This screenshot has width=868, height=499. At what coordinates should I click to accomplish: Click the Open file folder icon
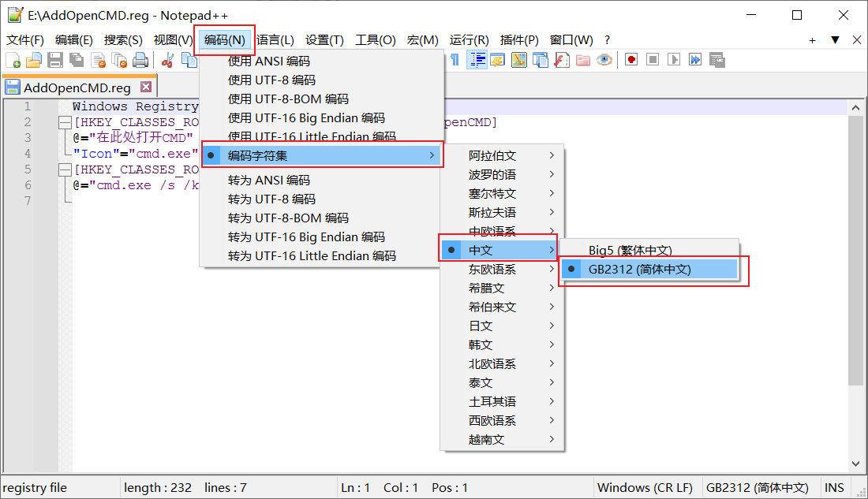tap(34, 60)
